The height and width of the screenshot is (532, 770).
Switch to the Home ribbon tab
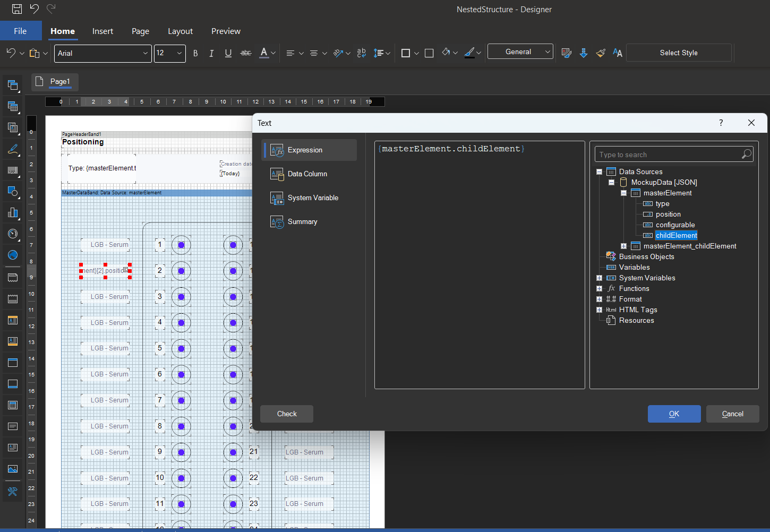coord(63,31)
